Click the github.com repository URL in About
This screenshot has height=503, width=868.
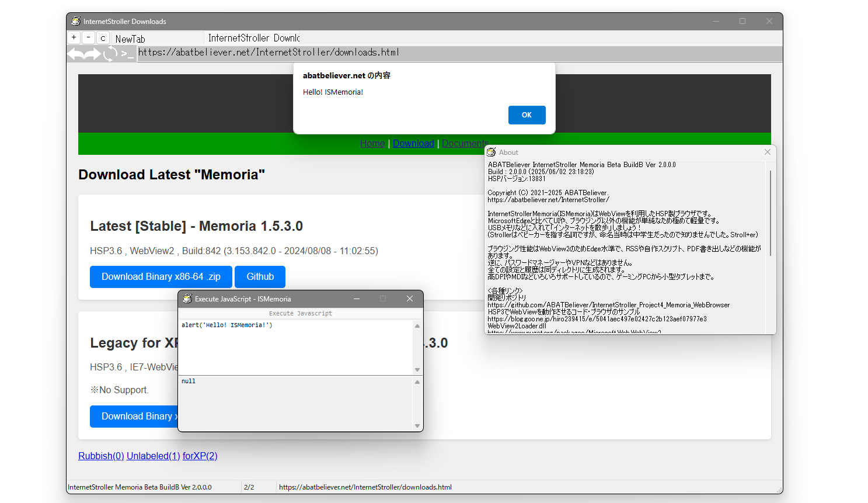[x=609, y=305]
